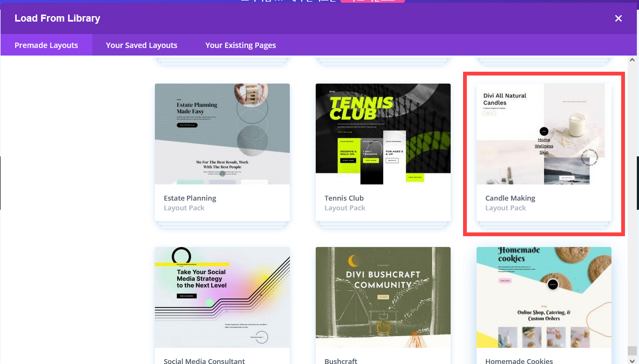
Task: Select the Estate Planning layout preview image
Action: (222, 134)
